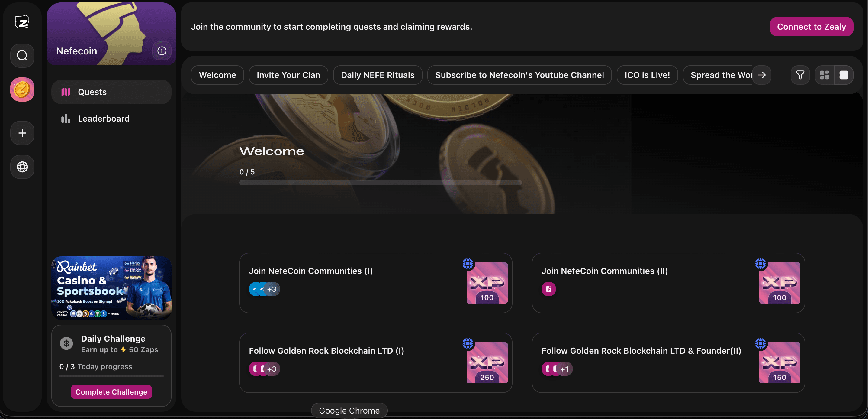The width and height of the screenshot is (868, 419).
Task: Select the ICO is Live! tab
Action: [647, 75]
